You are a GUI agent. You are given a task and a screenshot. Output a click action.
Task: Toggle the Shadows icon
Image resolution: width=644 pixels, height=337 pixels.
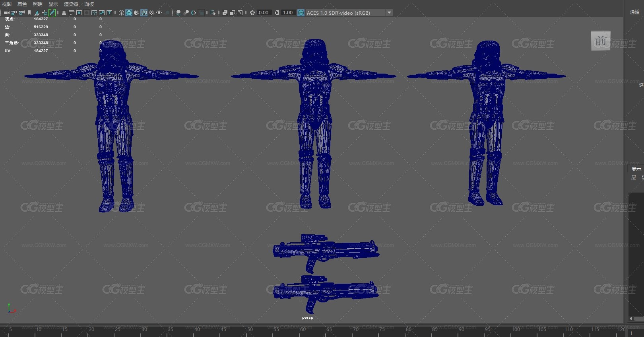[167, 13]
